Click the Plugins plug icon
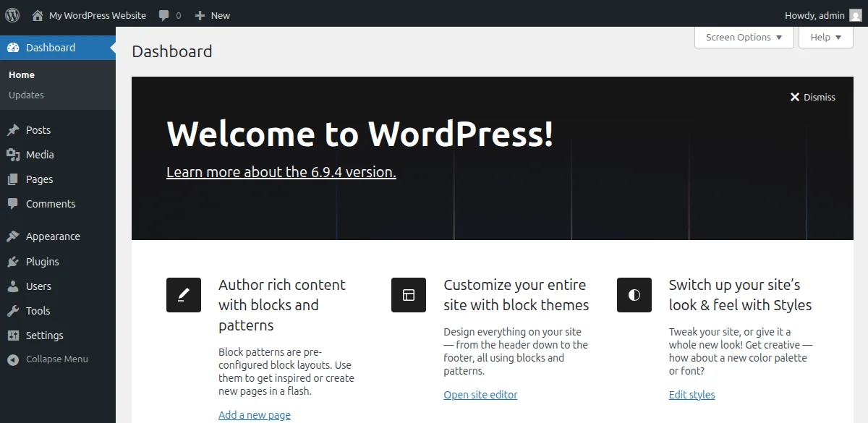 [13, 262]
